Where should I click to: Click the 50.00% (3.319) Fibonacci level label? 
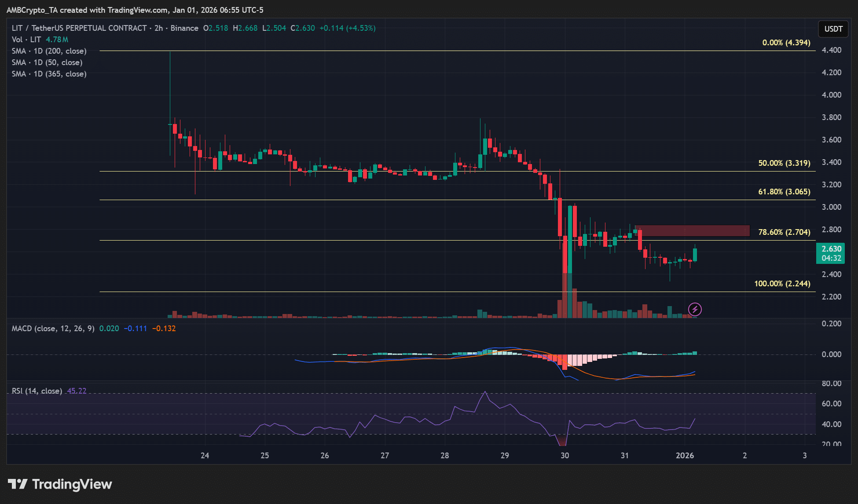pyautogui.click(x=784, y=163)
